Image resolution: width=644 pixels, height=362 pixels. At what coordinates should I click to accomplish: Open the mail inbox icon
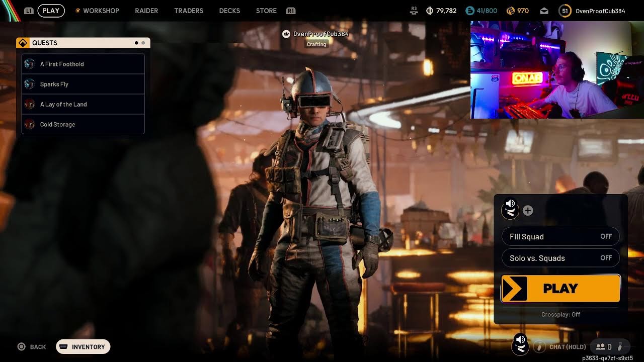[544, 11]
